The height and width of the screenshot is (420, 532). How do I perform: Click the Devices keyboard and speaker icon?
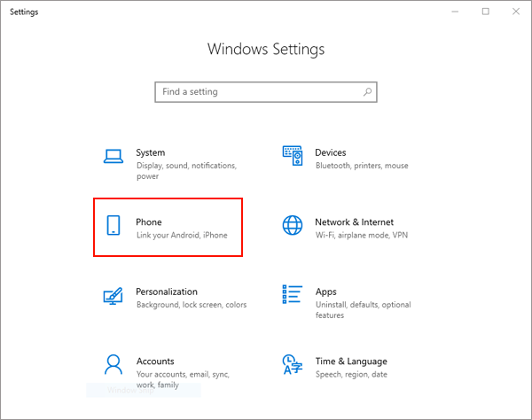[x=293, y=157]
